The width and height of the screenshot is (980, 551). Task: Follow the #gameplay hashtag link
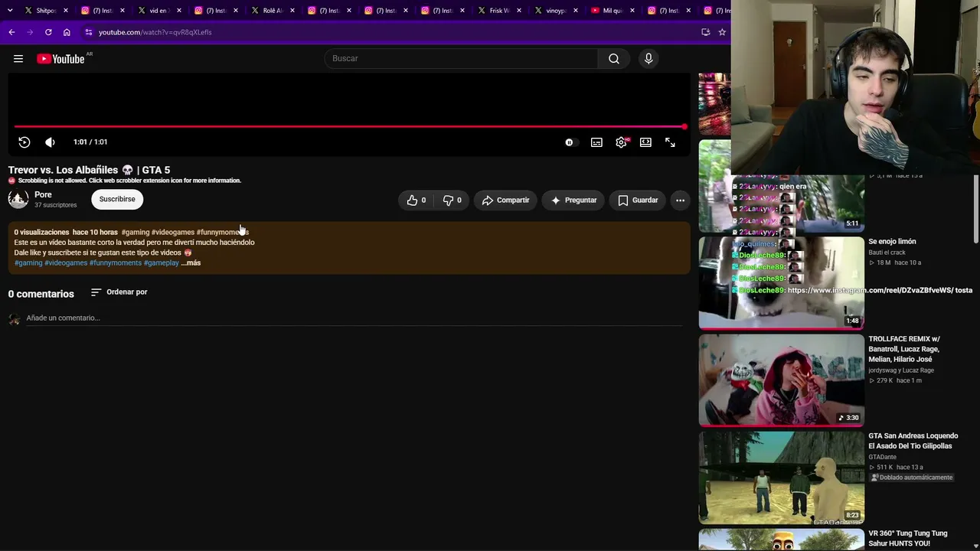pyautogui.click(x=162, y=262)
